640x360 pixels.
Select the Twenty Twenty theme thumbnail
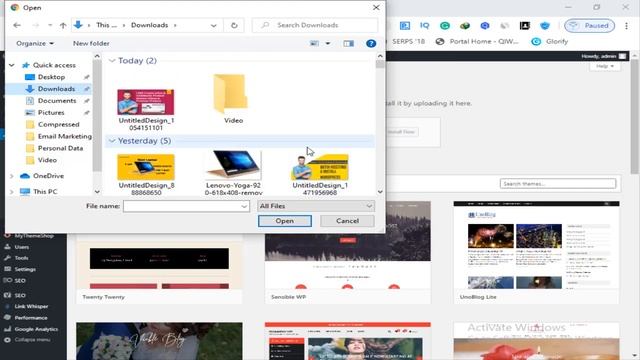(159, 263)
